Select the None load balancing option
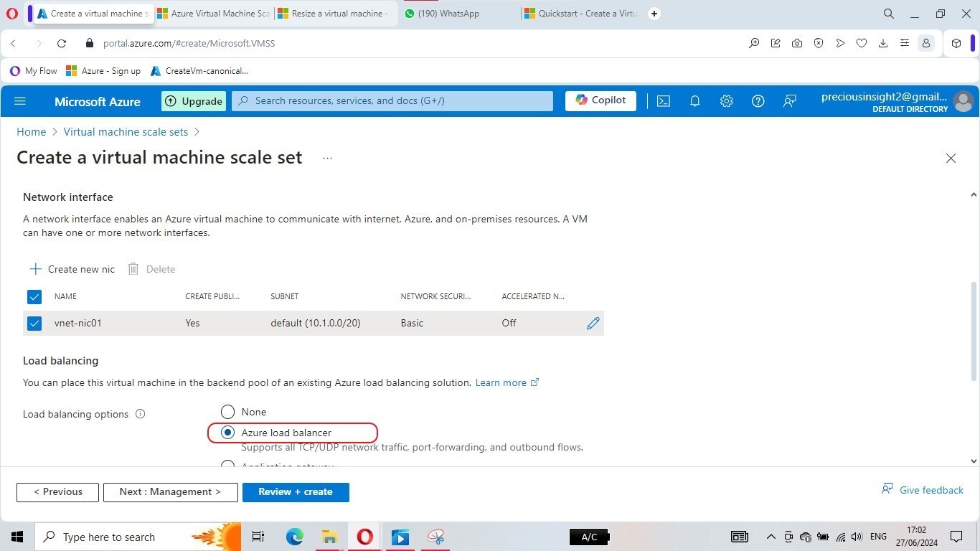This screenshot has width=980, height=551. [x=227, y=412]
